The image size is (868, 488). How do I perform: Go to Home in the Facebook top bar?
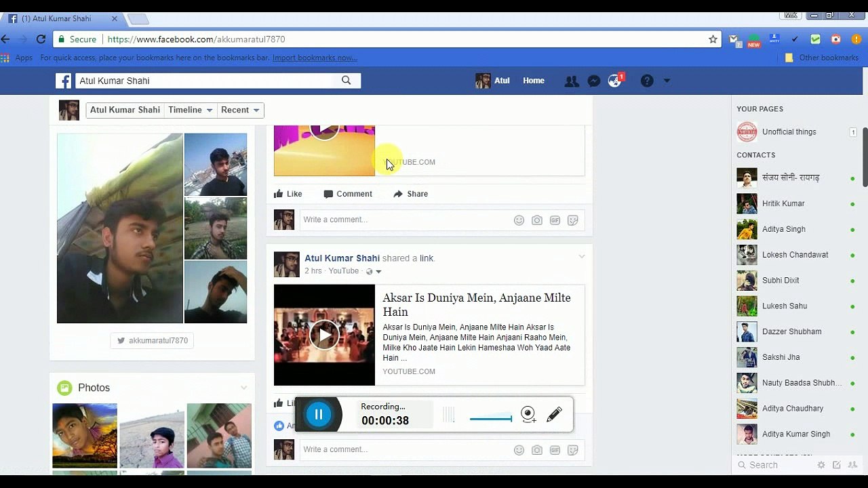pyautogui.click(x=534, y=81)
